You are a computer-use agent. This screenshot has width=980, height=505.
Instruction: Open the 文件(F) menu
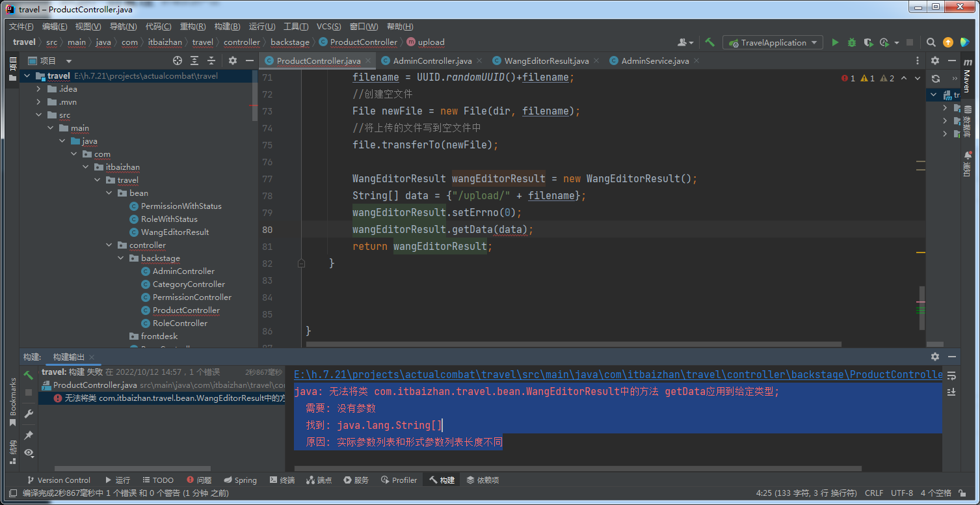point(21,27)
